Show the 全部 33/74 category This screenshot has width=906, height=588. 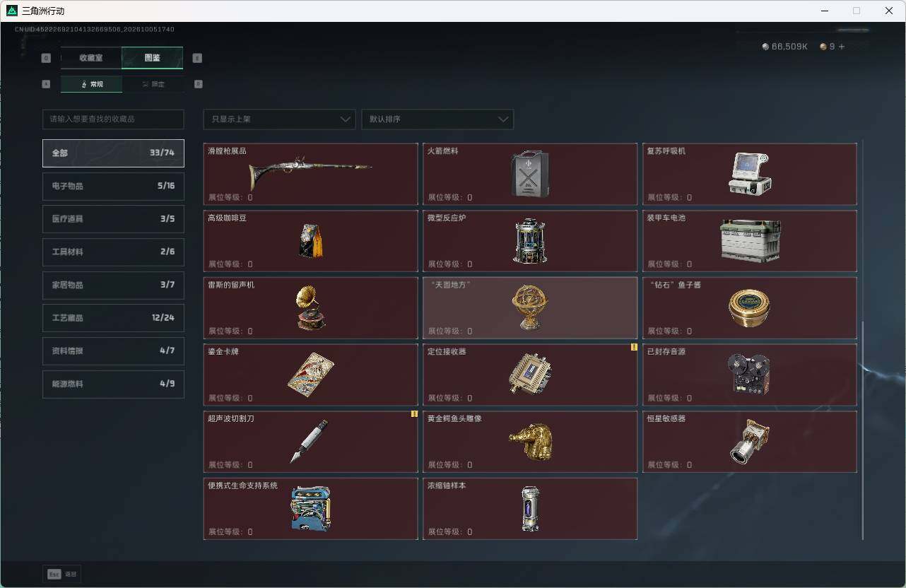113,153
